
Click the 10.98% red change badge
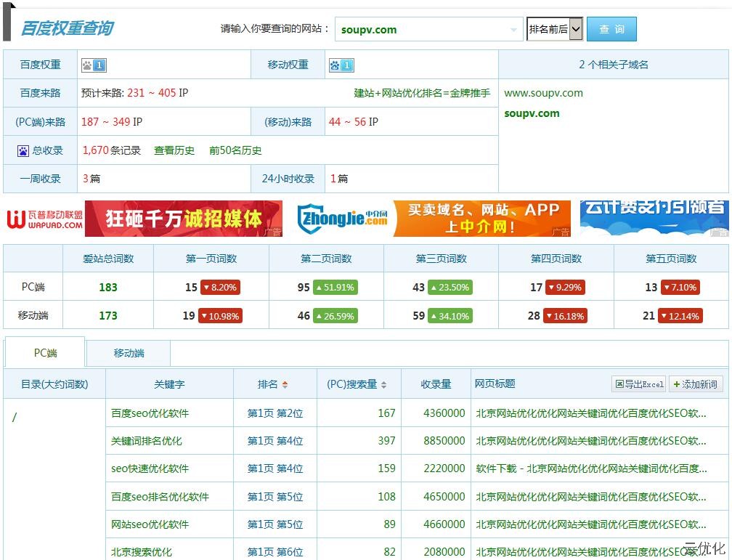220,316
